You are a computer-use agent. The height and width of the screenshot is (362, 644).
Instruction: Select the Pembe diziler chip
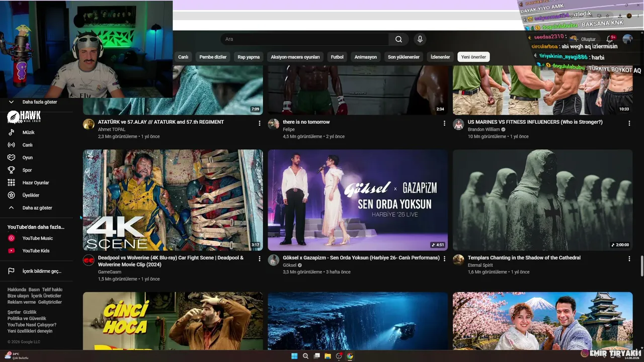tap(213, 57)
